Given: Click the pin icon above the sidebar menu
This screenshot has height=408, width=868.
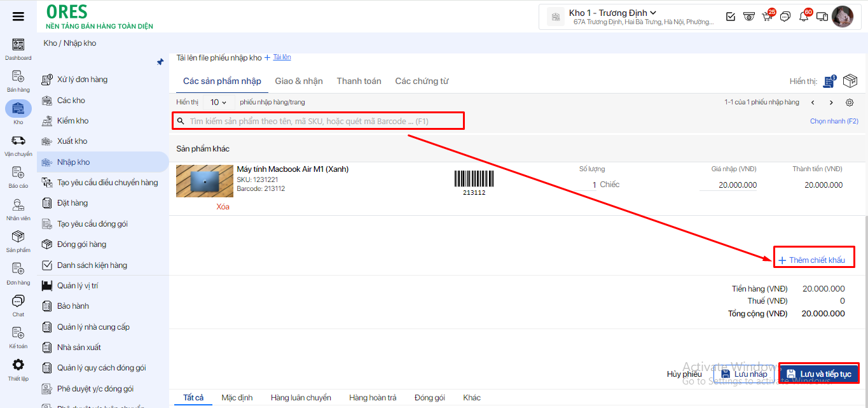Looking at the screenshot, I should [x=160, y=62].
